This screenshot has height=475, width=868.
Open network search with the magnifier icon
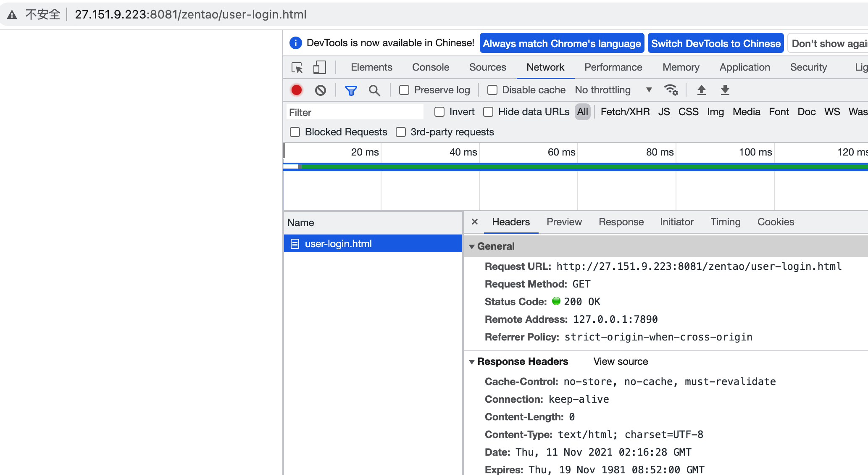click(x=374, y=90)
